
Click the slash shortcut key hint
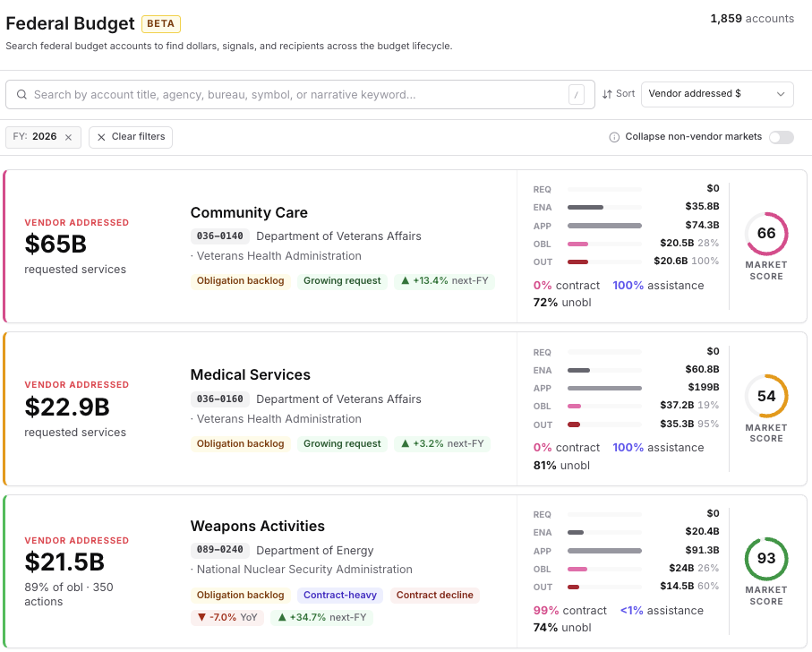point(576,95)
